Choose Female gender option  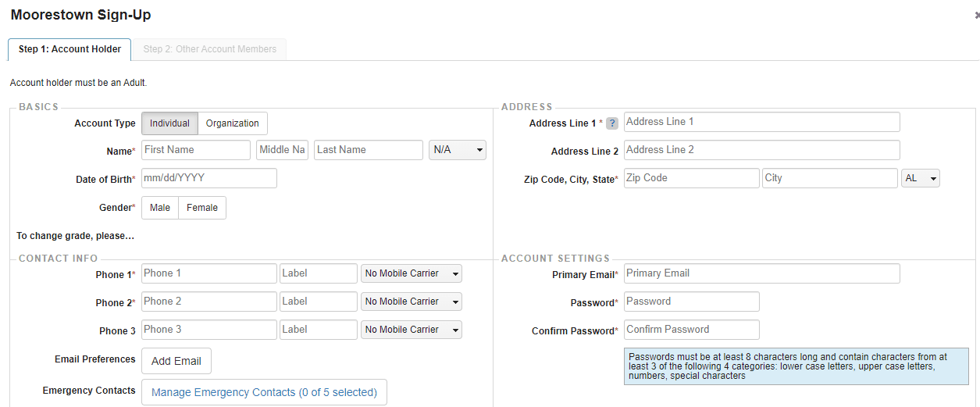(x=202, y=208)
